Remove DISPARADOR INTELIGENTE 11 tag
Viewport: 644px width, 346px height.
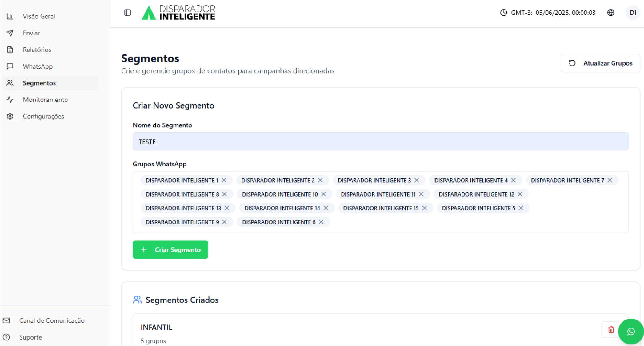[x=421, y=194]
